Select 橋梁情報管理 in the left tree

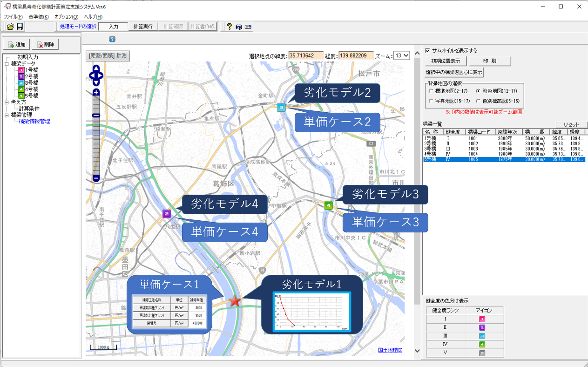click(34, 121)
